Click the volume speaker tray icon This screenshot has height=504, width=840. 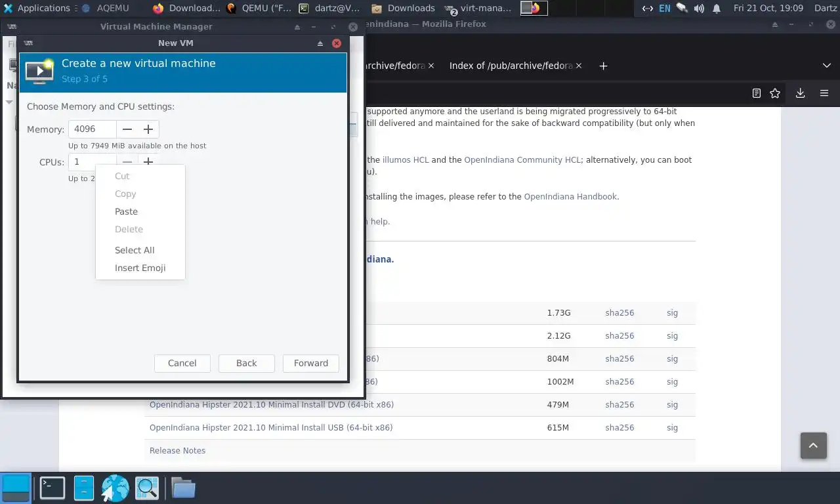(699, 8)
